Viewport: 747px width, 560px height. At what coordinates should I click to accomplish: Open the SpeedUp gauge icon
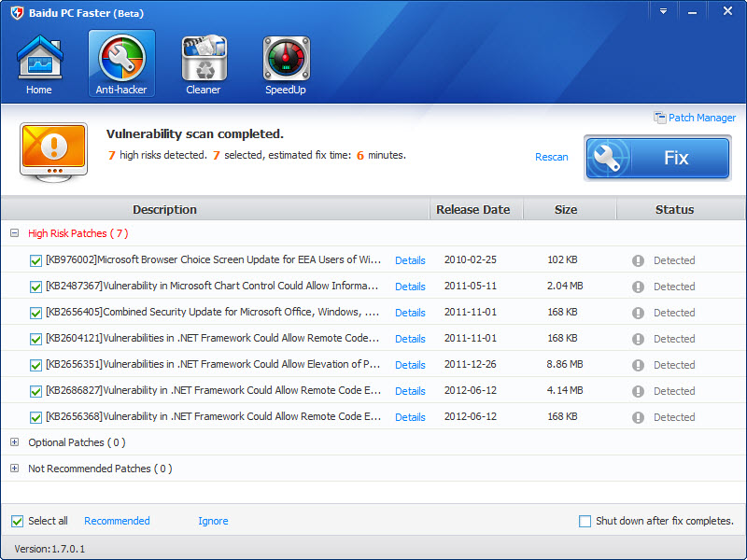286,58
